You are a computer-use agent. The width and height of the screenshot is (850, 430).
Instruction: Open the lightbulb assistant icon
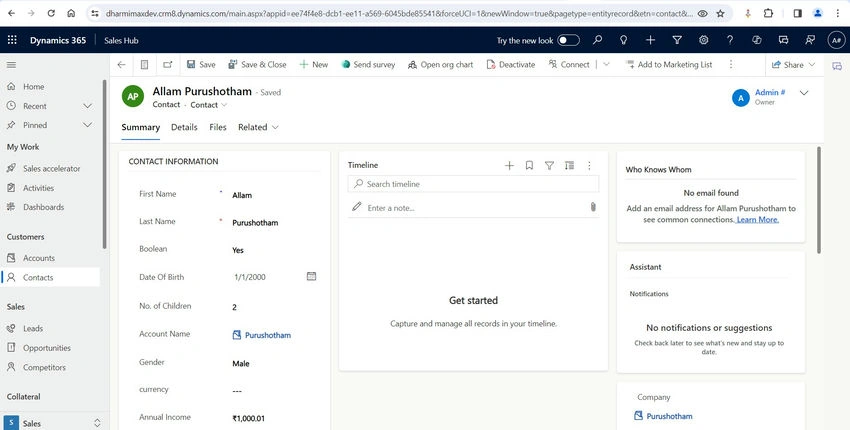click(623, 40)
